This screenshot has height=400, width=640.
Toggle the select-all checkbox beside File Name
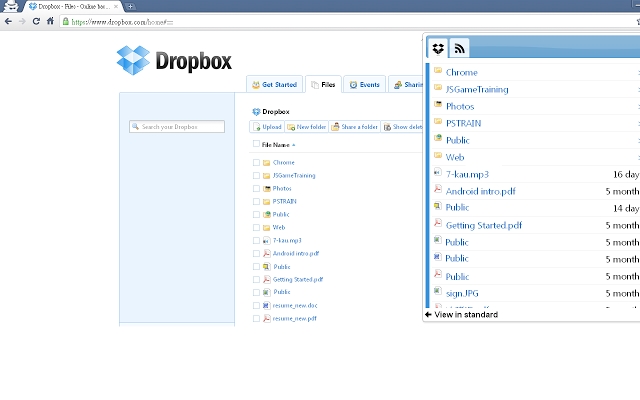point(256,144)
